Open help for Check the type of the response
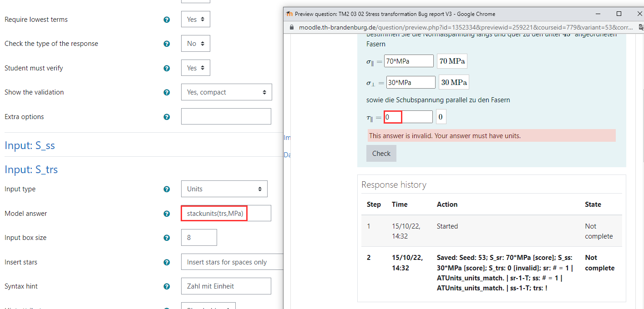Image resolution: width=644 pixels, height=309 pixels. coord(167,44)
